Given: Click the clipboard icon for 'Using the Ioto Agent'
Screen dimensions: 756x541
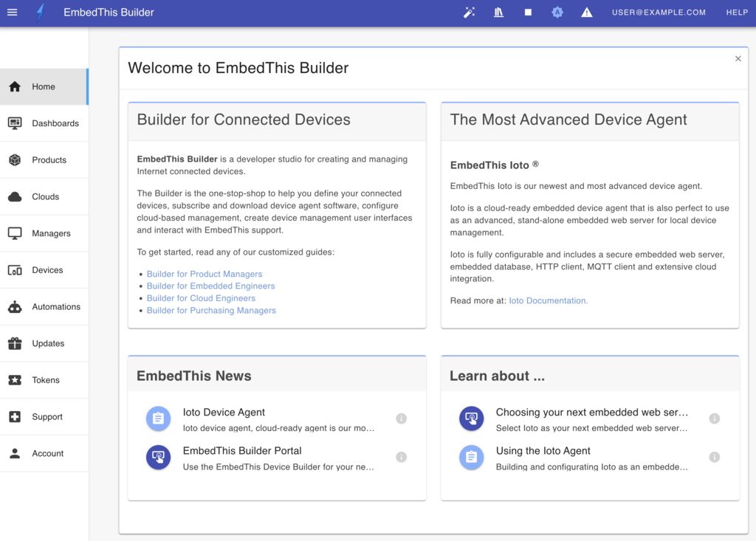Looking at the screenshot, I should (471, 458).
